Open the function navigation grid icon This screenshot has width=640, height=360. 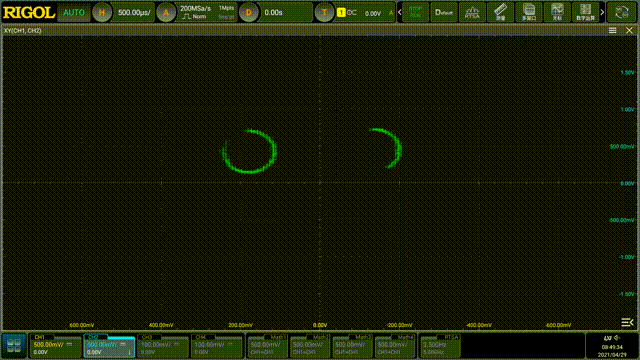[x=14, y=346]
